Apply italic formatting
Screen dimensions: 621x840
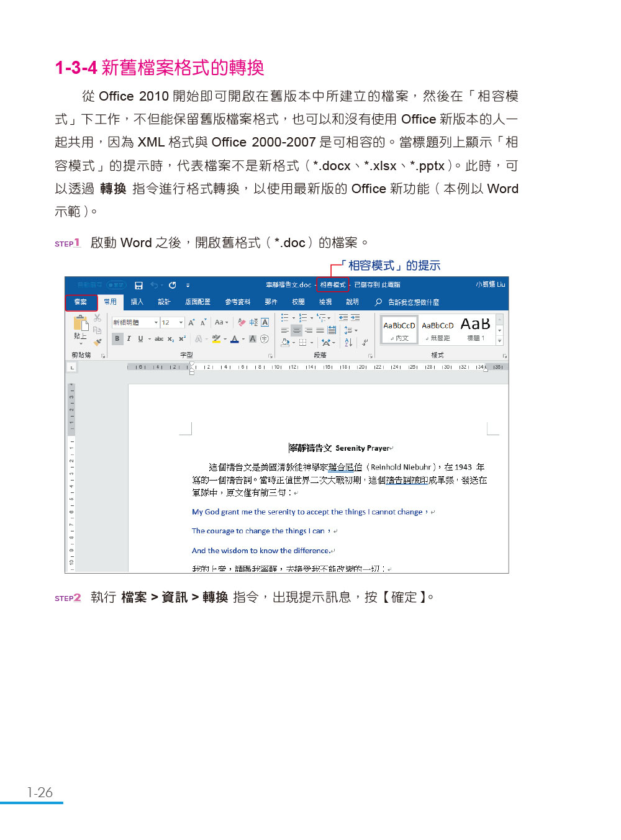point(129,338)
